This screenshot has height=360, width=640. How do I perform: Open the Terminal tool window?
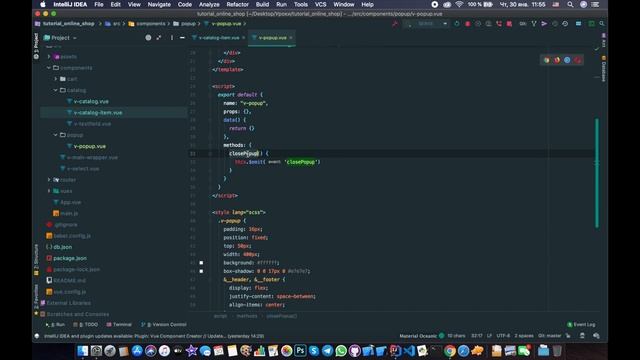coord(119,324)
